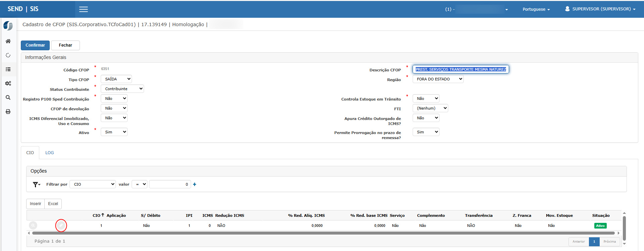644x251 pixels.
Task: Open the valor operator dropdown
Action: click(x=139, y=184)
